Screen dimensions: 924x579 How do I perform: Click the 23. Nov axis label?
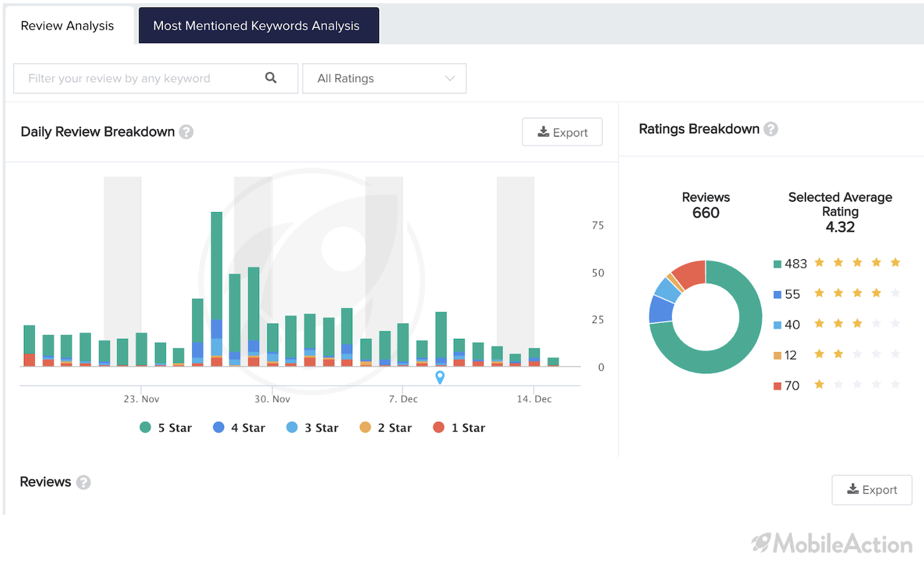[x=141, y=399]
